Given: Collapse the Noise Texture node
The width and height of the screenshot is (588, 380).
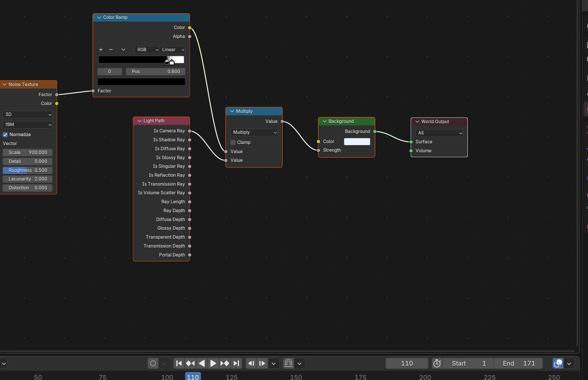Looking at the screenshot, I should pos(5,84).
